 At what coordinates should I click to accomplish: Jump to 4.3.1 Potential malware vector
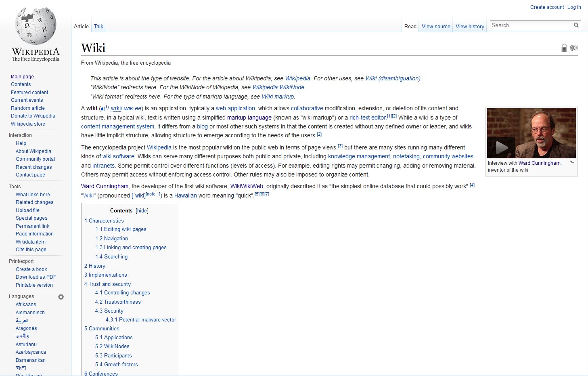(x=141, y=320)
